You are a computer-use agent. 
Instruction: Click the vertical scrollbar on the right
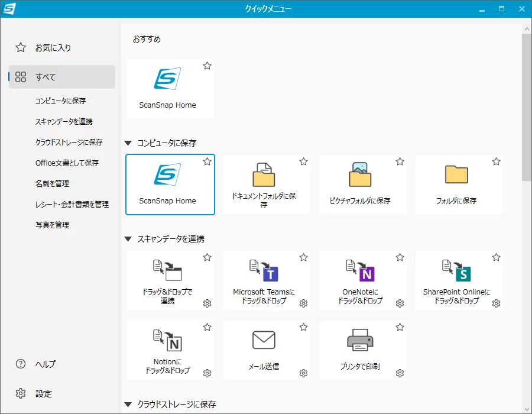[x=527, y=106]
